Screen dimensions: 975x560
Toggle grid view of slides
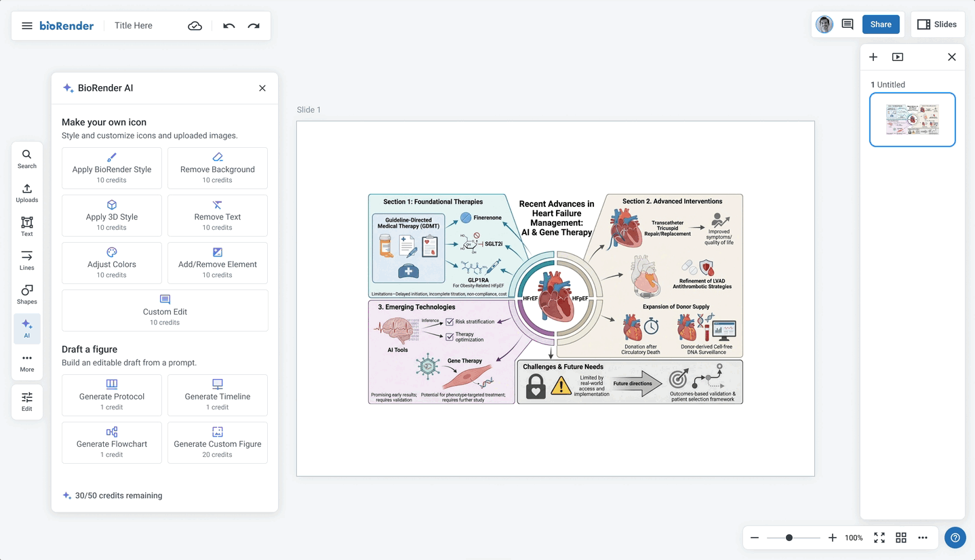coord(901,538)
